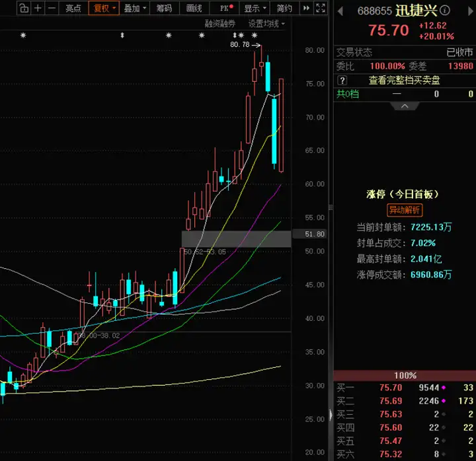Zoom in chart with plus icon

38,8
